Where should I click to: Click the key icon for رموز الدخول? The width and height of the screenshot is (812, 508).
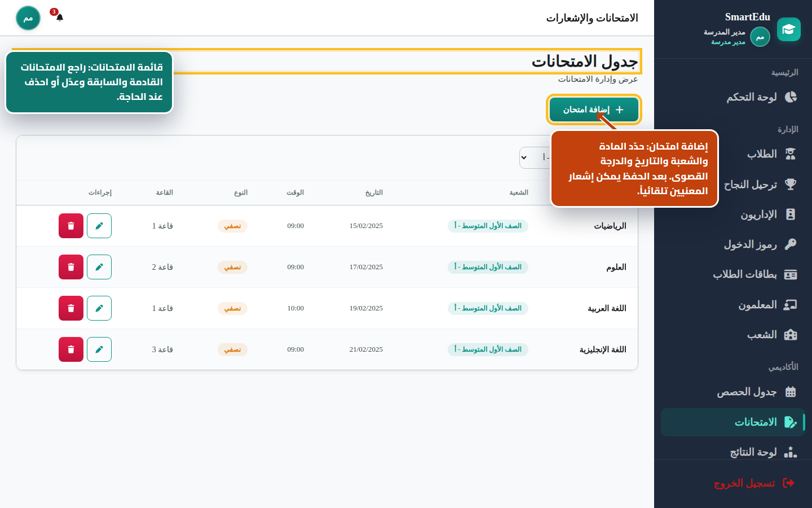791,244
